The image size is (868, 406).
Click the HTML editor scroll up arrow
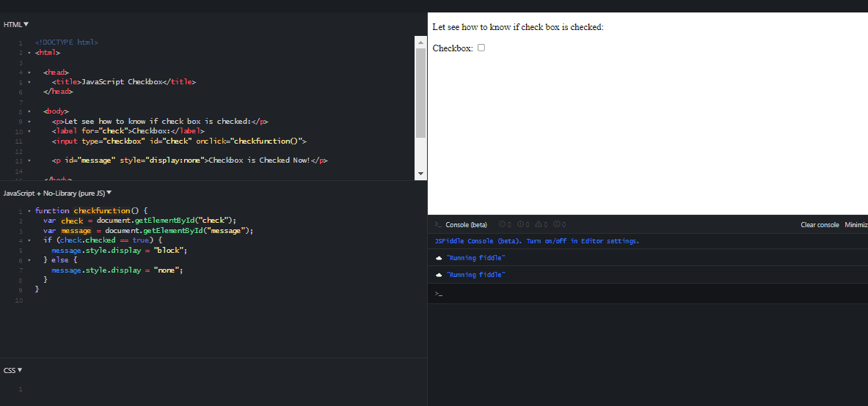(420, 43)
